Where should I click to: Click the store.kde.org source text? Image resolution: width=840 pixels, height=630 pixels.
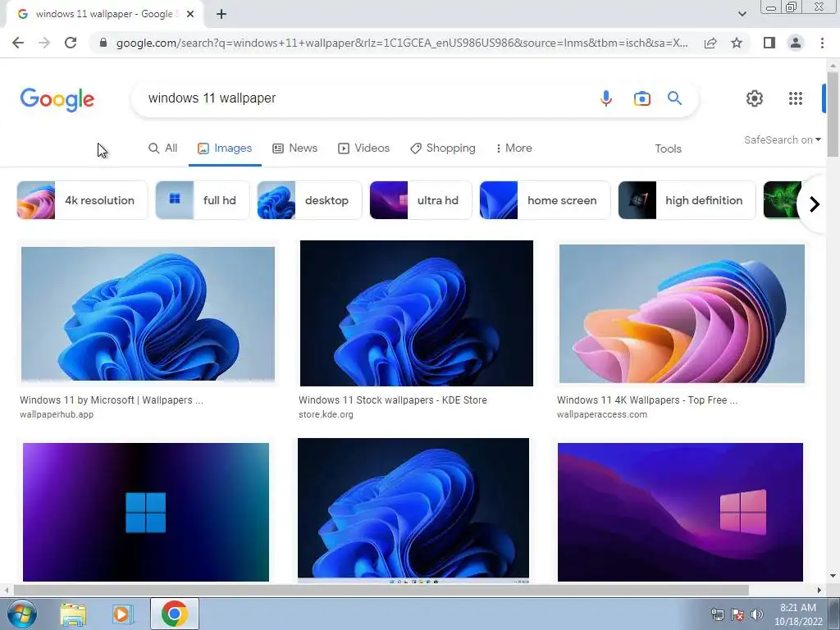[326, 414]
